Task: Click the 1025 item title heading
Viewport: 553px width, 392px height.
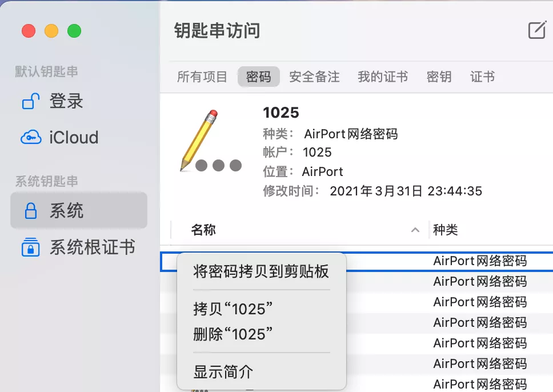Action: [280, 113]
